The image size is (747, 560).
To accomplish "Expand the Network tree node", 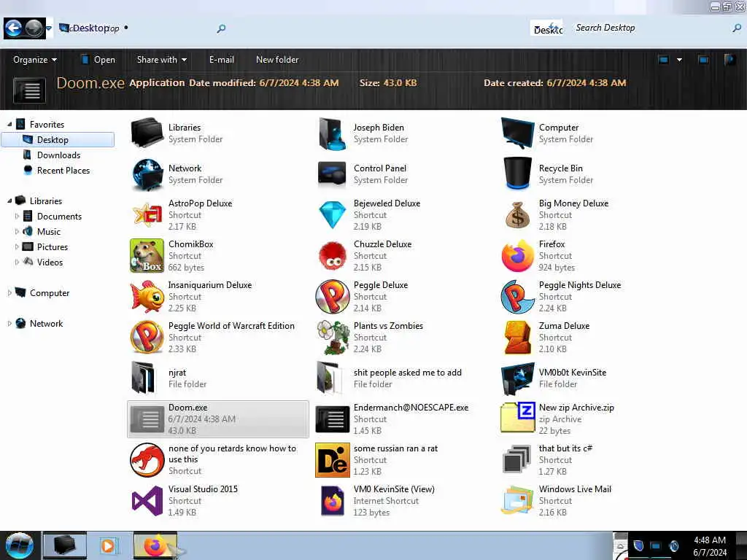I will coord(9,323).
